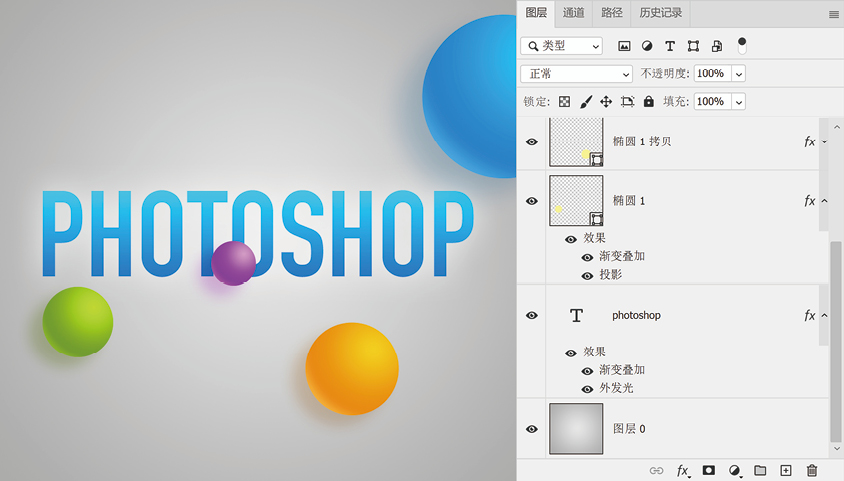The height and width of the screenshot is (481, 844).
Task: Select the 椭圆 1 拷贝 layer thumbnail
Action: [576, 142]
